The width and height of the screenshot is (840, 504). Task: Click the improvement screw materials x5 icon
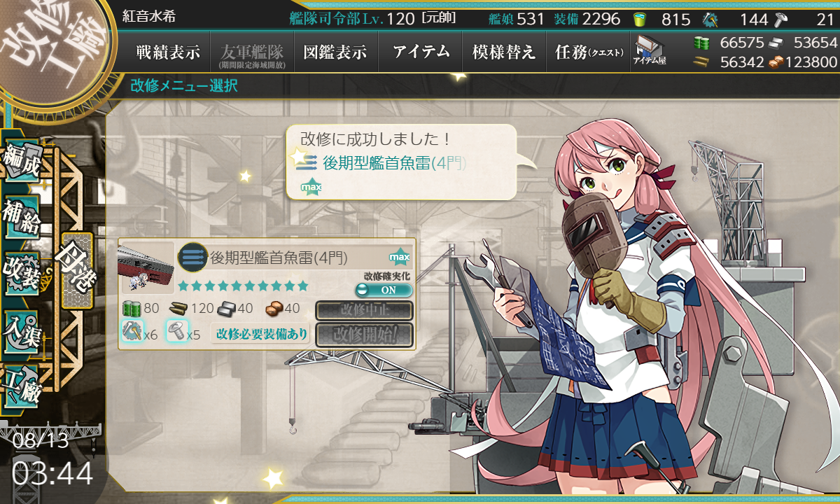(x=175, y=330)
